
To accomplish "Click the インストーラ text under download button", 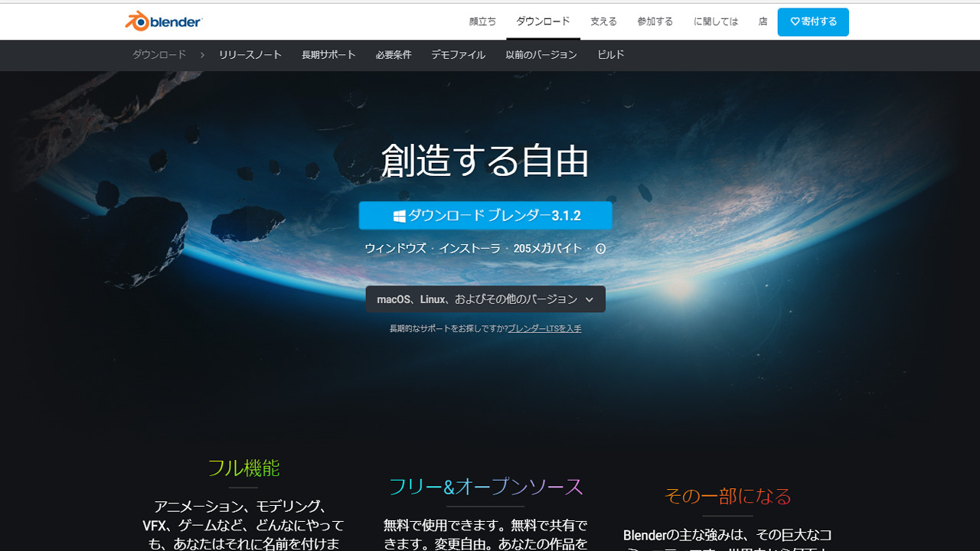I will click(x=469, y=249).
